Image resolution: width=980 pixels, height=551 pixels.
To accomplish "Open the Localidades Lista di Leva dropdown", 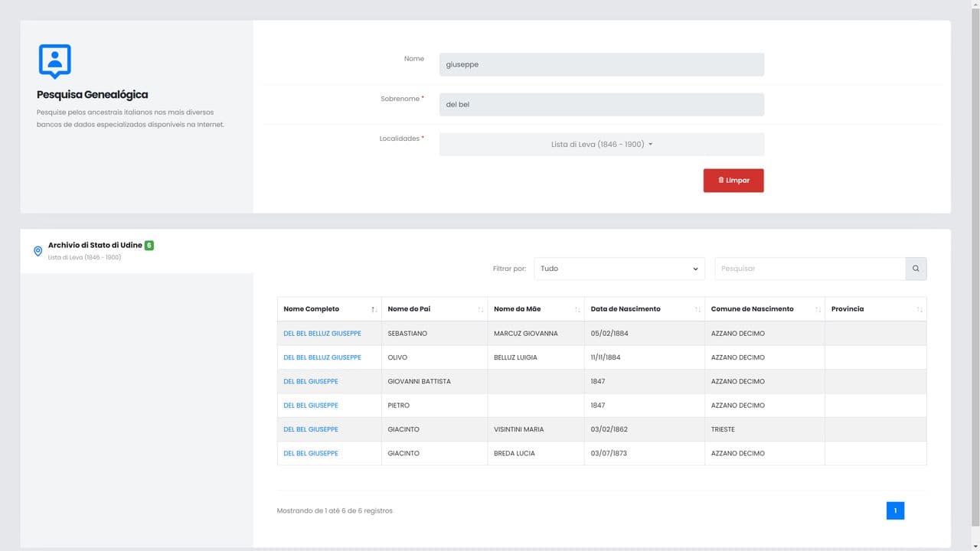I will point(601,144).
